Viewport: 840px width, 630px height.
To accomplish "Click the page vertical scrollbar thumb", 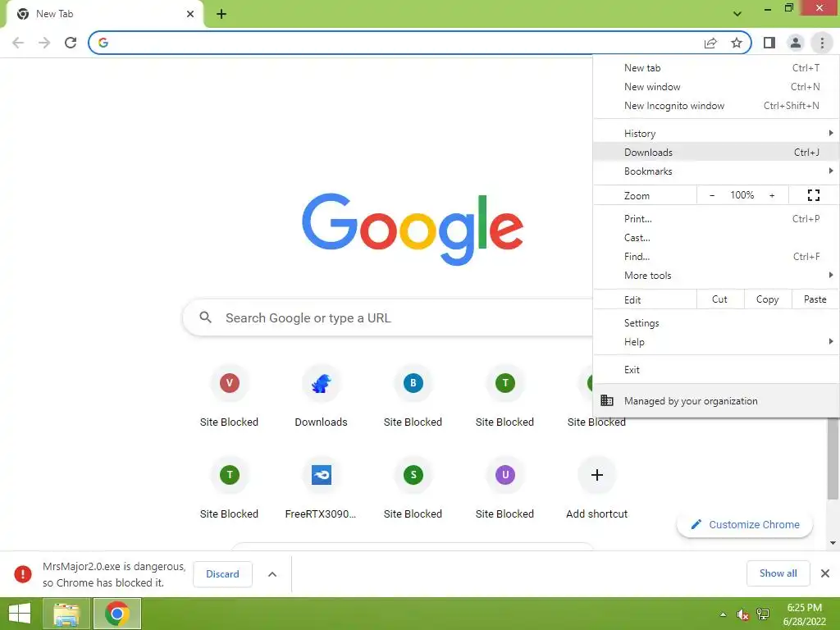I will point(833,459).
